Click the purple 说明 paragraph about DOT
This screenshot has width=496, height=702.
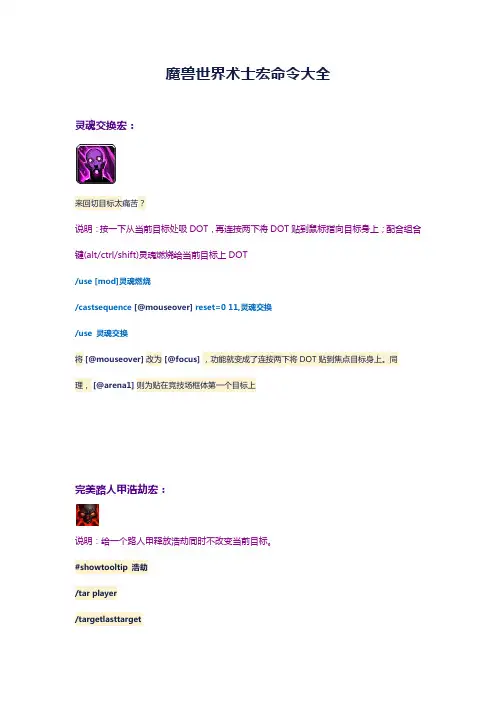pyautogui.click(x=248, y=242)
